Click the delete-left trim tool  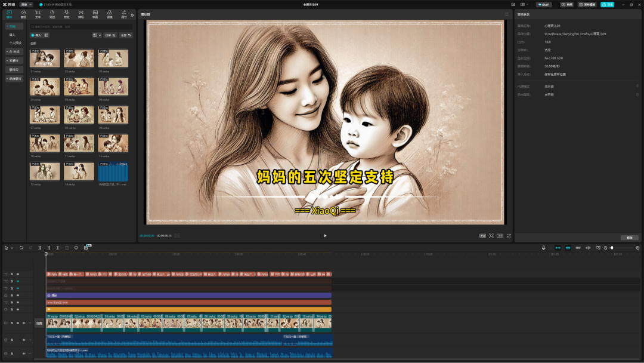tap(48, 248)
